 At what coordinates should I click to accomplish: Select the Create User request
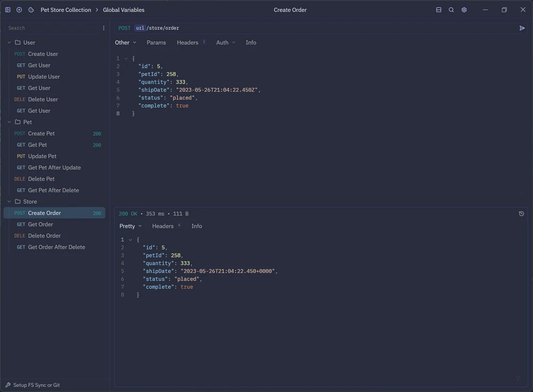coord(54,54)
